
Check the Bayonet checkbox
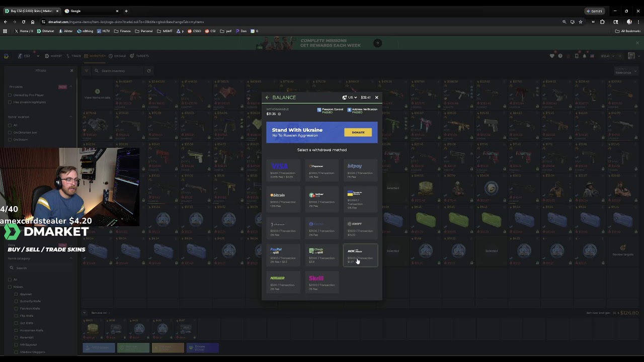pyautogui.click(x=16, y=294)
